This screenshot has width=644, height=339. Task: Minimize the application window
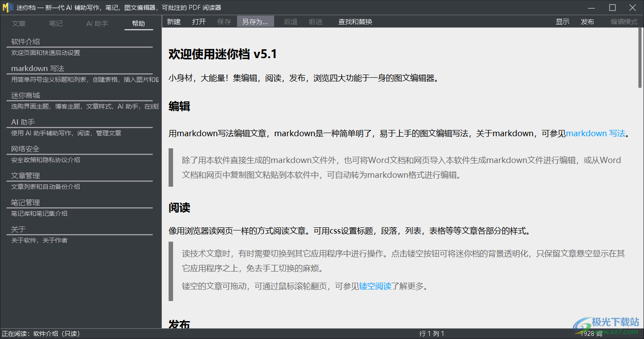coord(592,8)
